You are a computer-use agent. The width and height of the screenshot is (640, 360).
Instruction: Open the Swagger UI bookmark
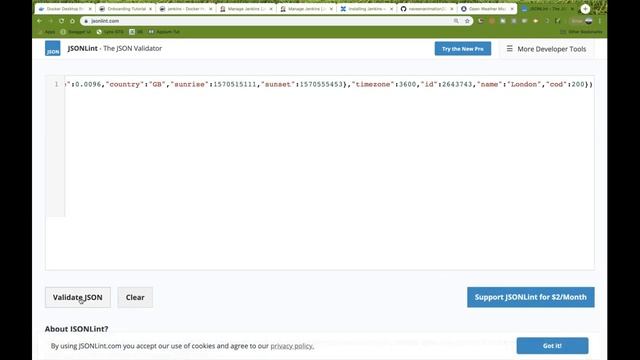pos(76,32)
